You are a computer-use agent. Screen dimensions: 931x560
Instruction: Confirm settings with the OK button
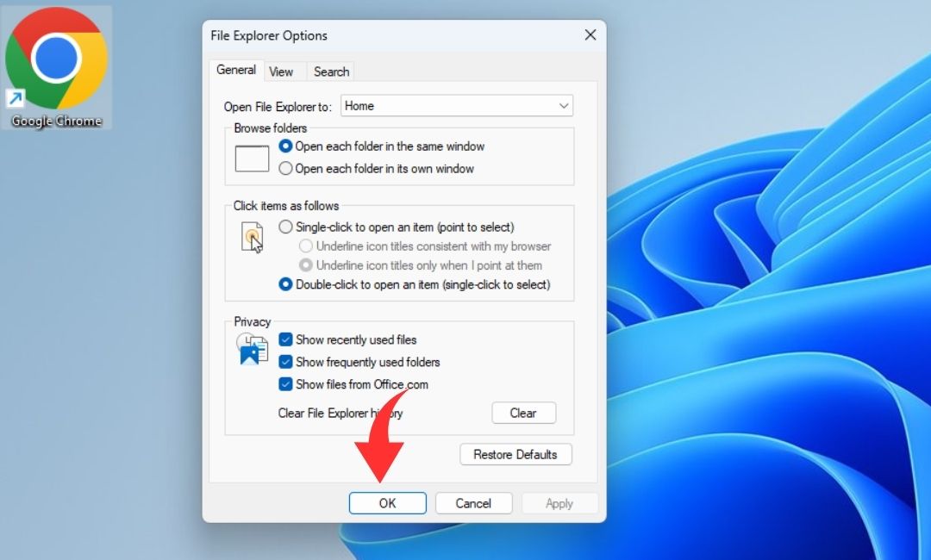(387, 503)
